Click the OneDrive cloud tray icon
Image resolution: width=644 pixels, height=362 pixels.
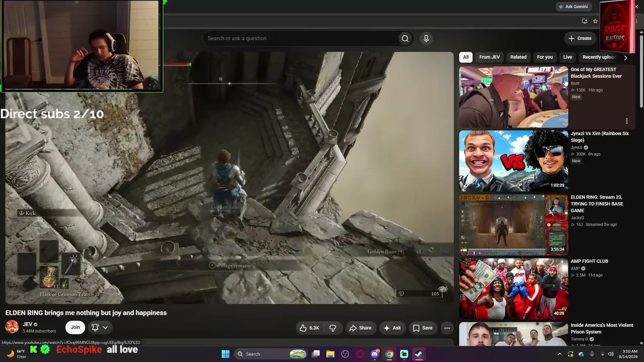click(x=581, y=354)
